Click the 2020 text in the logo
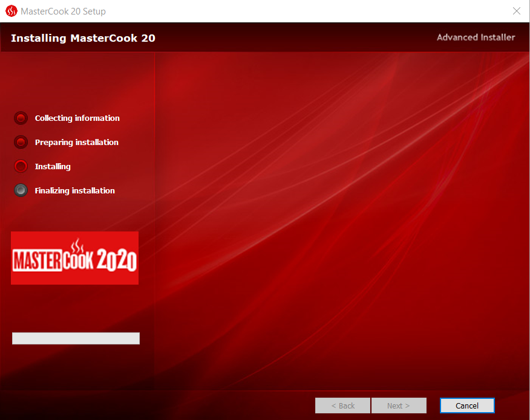This screenshot has width=530, height=420. [117, 260]
